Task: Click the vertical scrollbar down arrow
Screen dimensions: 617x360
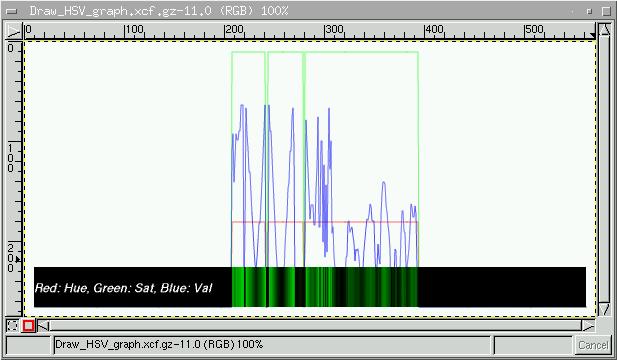Action: (x=604, y=309)
